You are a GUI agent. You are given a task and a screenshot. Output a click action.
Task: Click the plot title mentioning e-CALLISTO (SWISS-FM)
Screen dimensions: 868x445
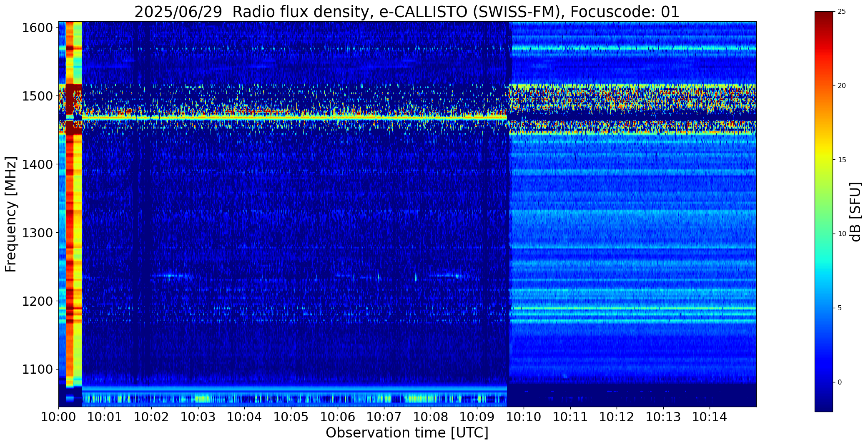click(407, 12)
